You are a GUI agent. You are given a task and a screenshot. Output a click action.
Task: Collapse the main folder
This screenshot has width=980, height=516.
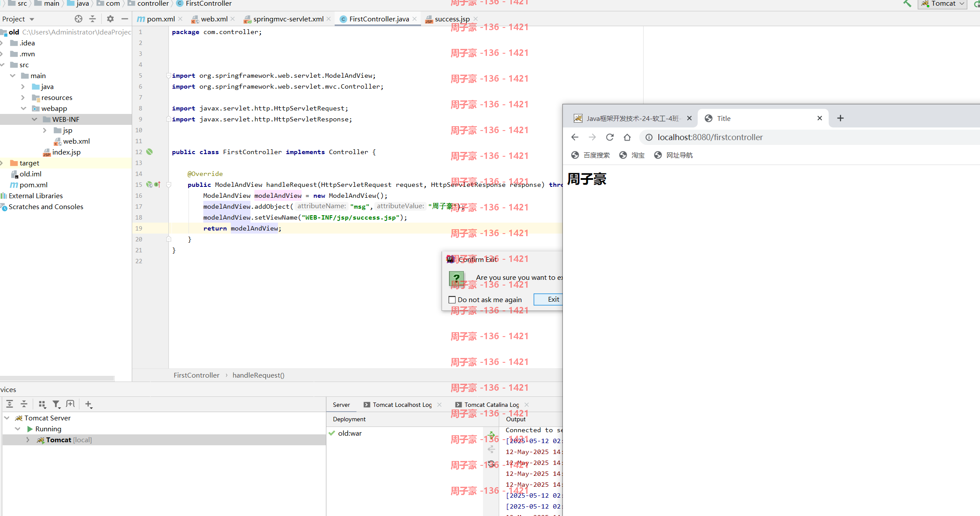point(13,76)
